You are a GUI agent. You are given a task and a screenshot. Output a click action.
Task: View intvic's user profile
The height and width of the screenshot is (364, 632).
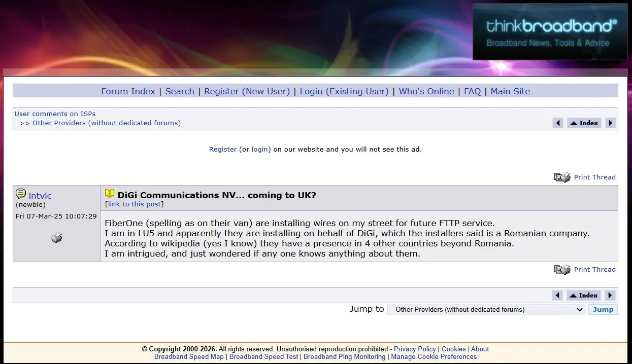click(40, 196)
